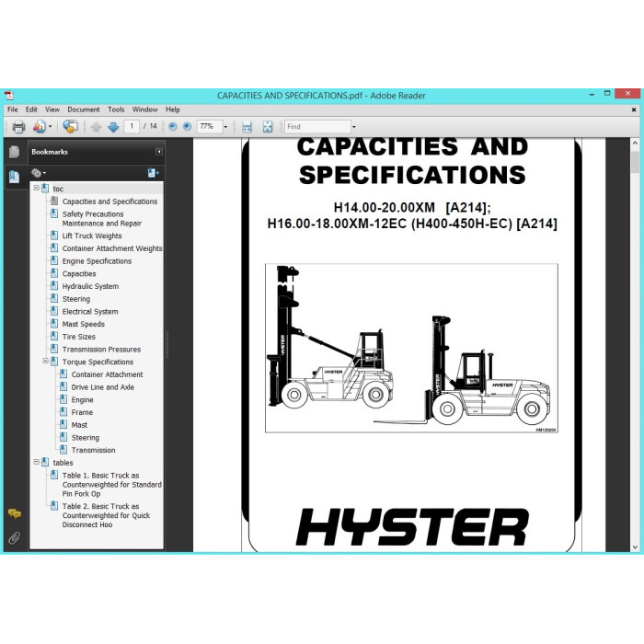Click the vertical scrollbar up arrow
Viewport: 644px width, 644px height.
635,144
